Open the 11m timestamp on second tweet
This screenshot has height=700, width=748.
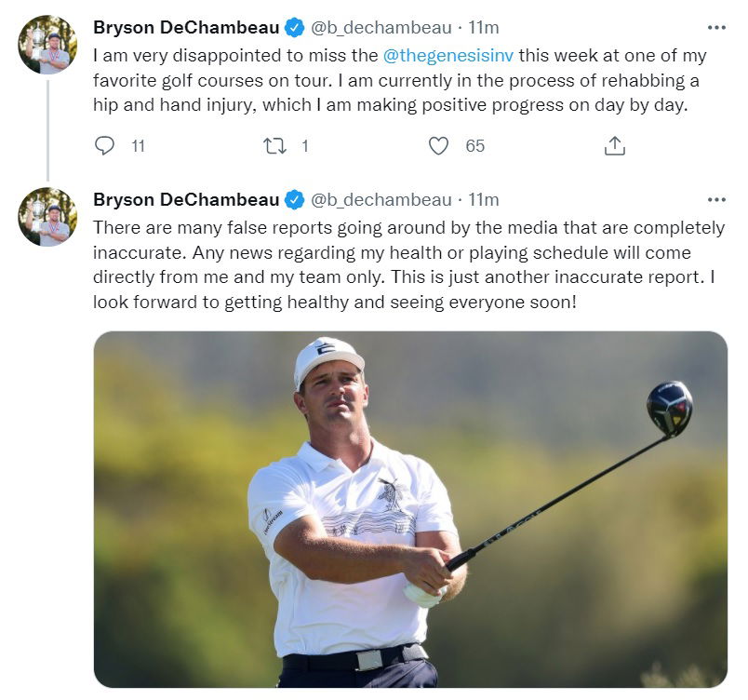(x=484, y=199)
